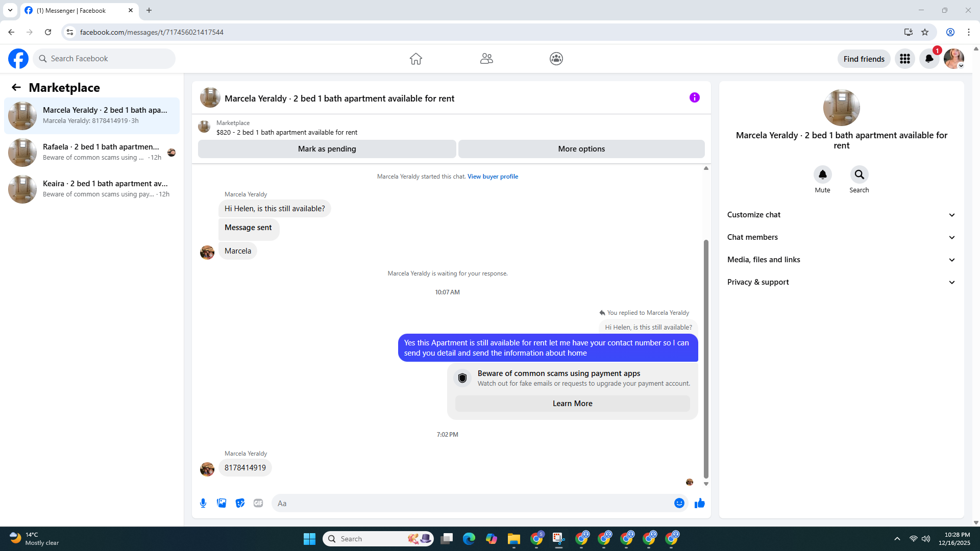Screen dimensions: 980x551
Task: Choose a sticker icon in composer
Action: coord(240,503)
